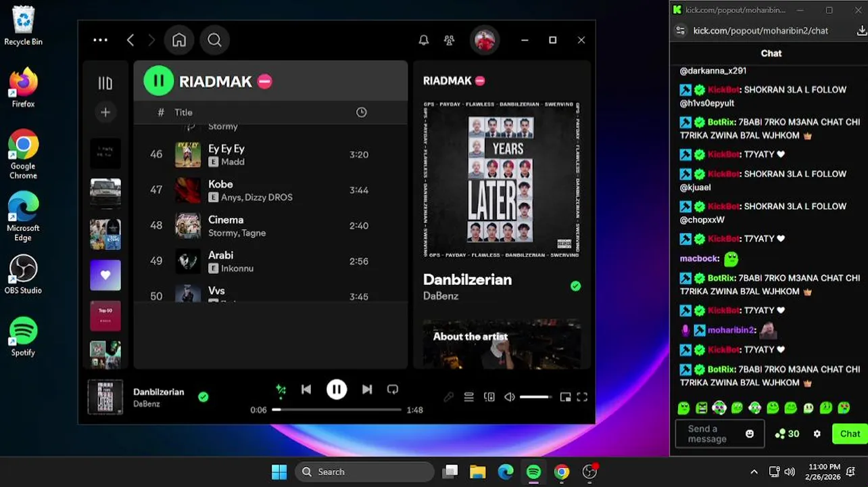Open Spotify search
868x487 pixels.
(x=214, y=41)
